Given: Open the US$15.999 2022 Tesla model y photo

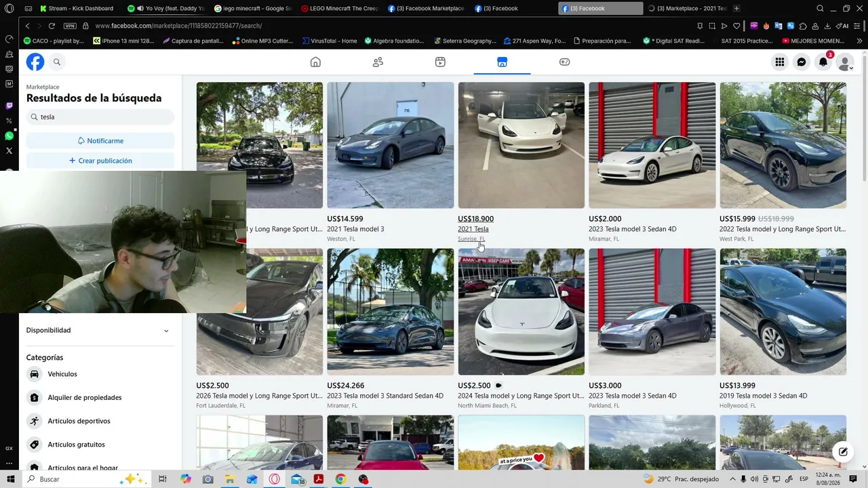Looking at the screenshot, I should (783, 145).
